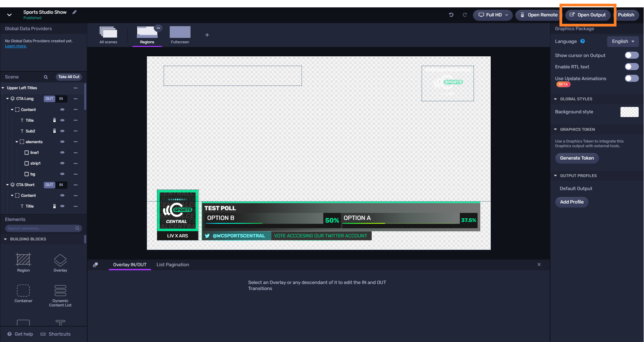
Task: Select the Container building block
Action: click(23, 293)
